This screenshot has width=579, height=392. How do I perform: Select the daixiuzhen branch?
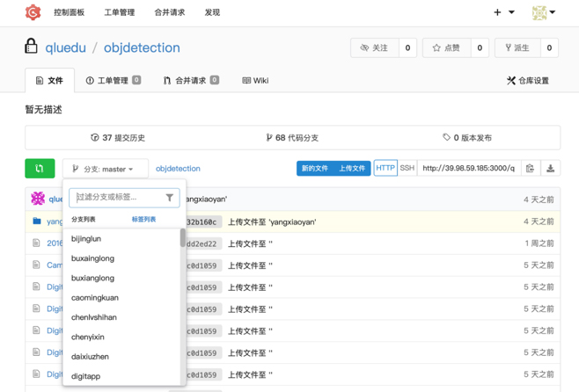tap(121, 357)
